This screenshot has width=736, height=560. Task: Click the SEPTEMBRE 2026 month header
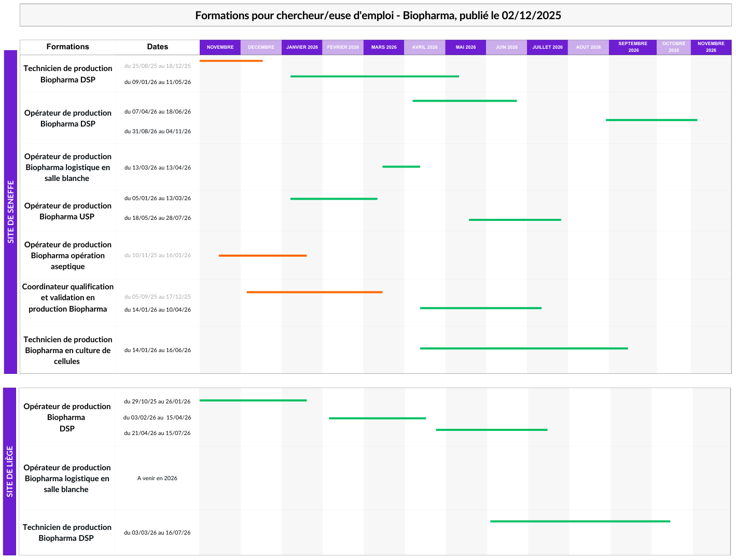[633, 47]
